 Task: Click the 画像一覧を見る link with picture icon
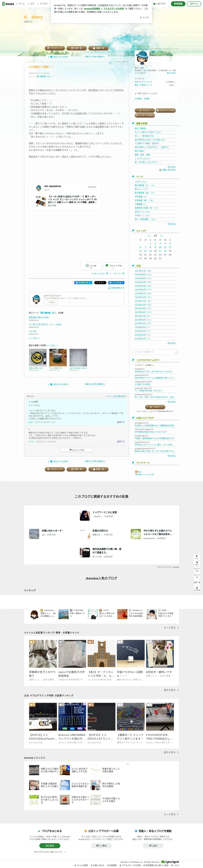(x=167, y=170)
